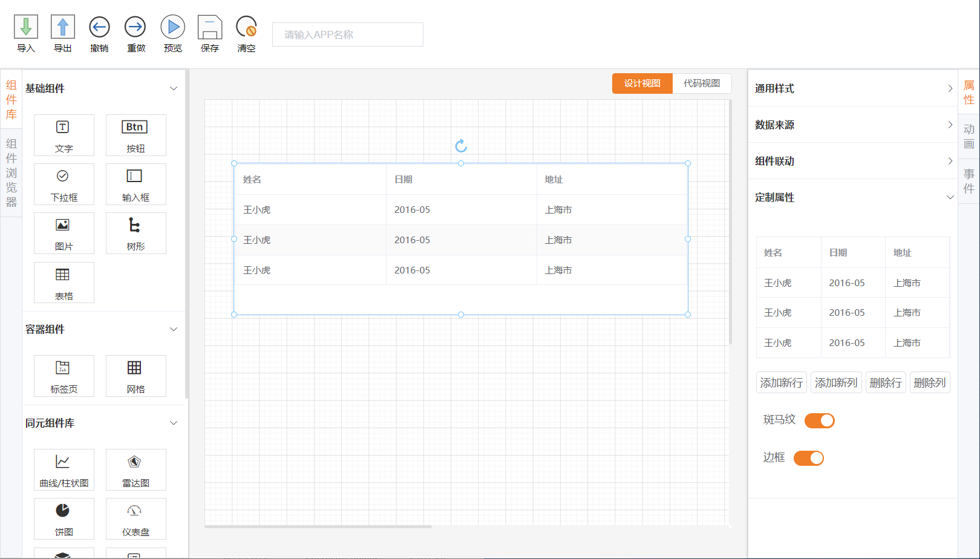
Task: Click the 日期 header in canvas table
Action: pyautogui.click(x=403, y=180)
